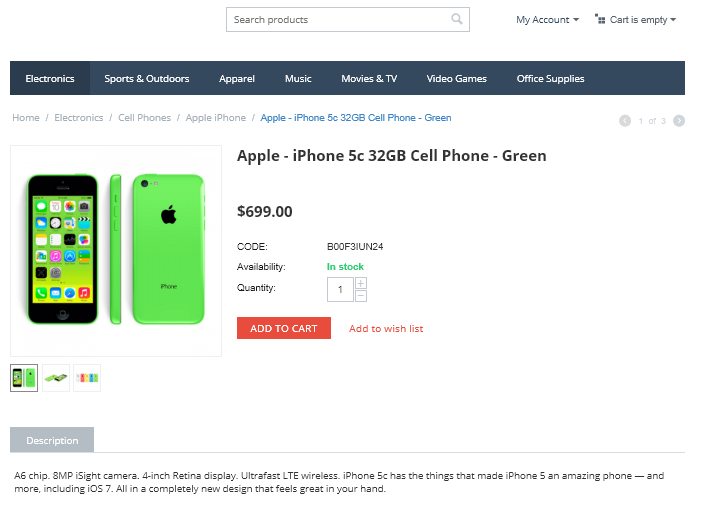Click the search magnifier icon
Image resolution: width=704 pixels, height=511 pixels.
pos(457,19)
